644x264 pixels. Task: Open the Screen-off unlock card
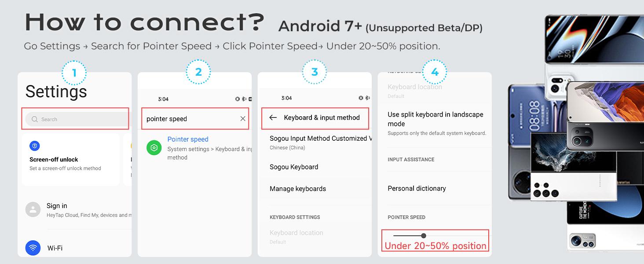point(70,160)
